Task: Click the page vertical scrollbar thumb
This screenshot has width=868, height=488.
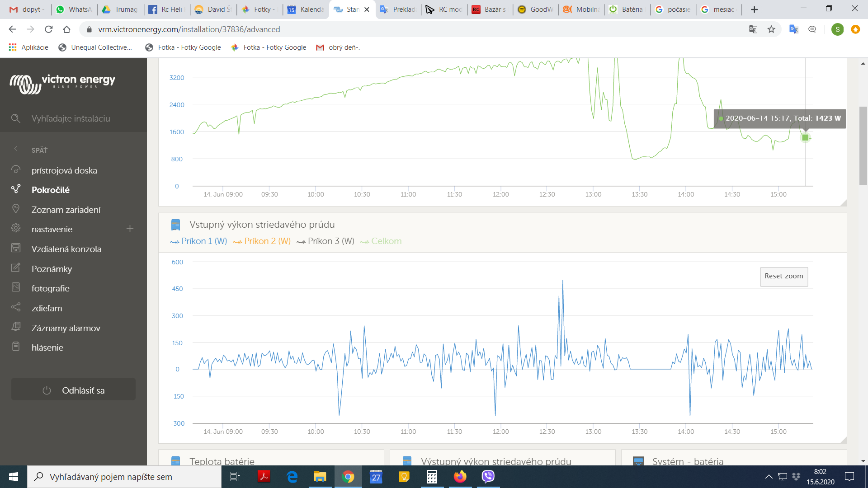Action: pyautogui.click(x=863, y=146)
